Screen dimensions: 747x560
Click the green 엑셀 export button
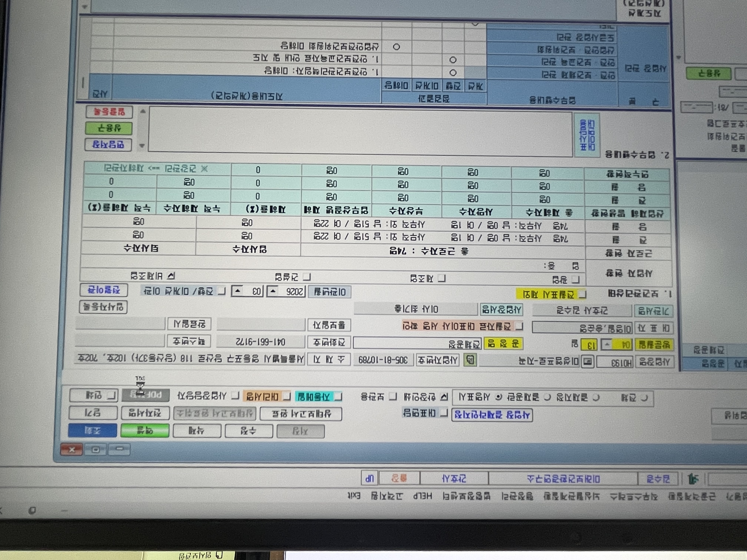click(x=145, y=431)
